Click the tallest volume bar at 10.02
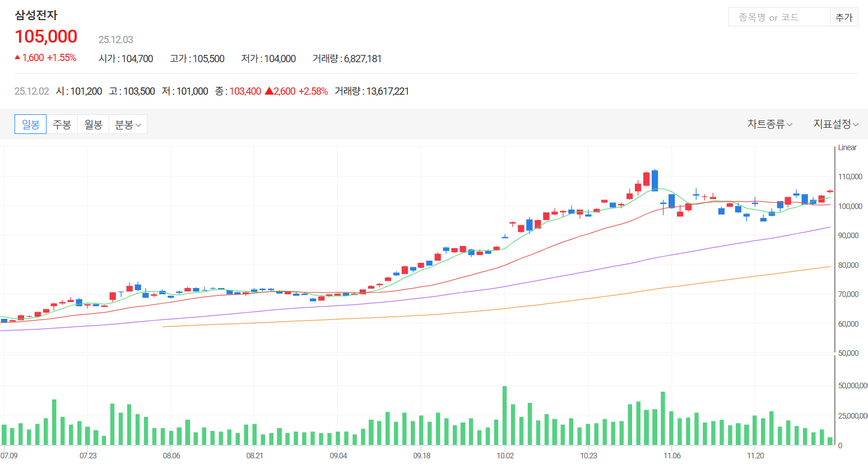 504,416
